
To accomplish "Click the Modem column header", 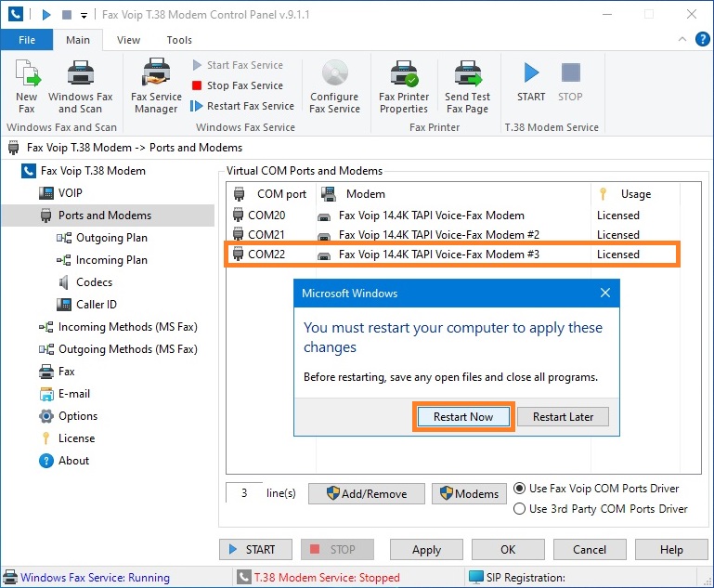I will [x=453, y=194].
